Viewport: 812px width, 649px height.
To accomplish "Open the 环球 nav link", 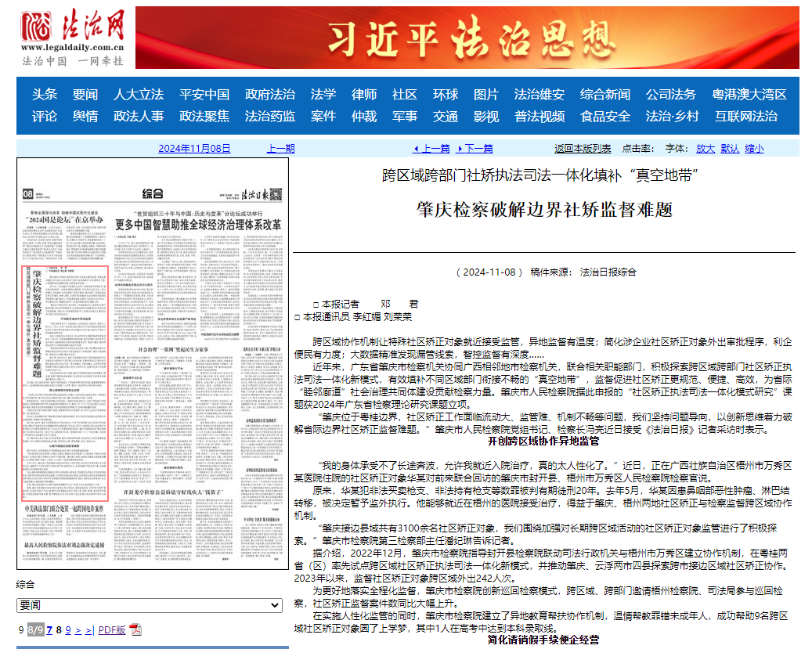I will [446, 94].
